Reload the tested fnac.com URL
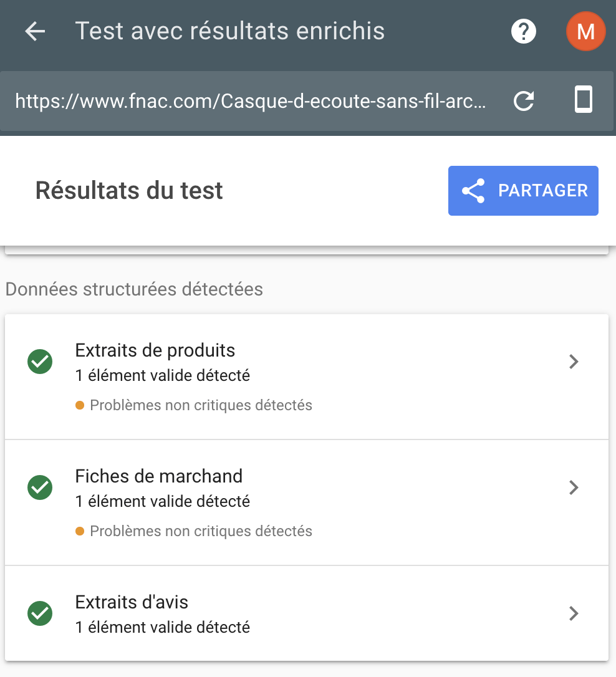Viewport: 616px width, 677px height. pos(523,101)
